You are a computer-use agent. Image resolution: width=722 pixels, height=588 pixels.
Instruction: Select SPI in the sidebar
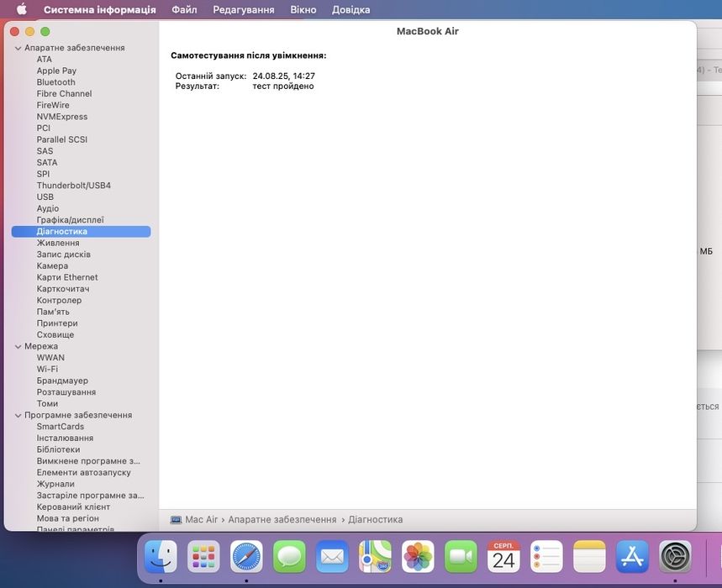[43, 174]
